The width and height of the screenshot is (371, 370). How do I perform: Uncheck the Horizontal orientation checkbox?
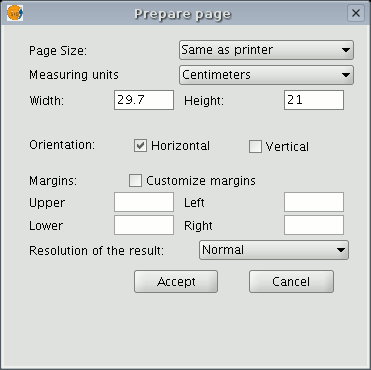click(140, 146)
